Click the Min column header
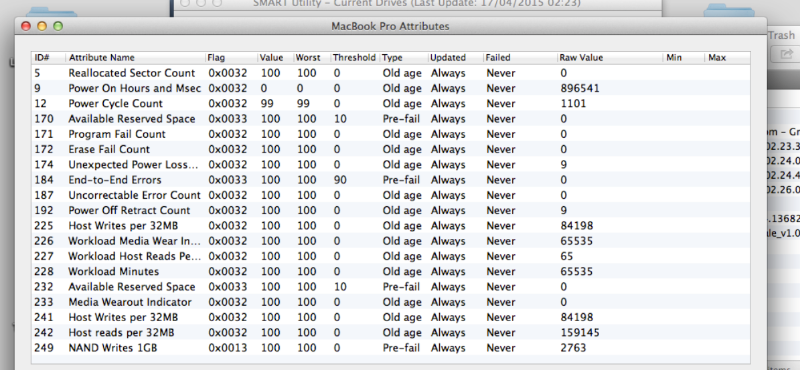This screenshot has width=800, height=370. point(684,58)
